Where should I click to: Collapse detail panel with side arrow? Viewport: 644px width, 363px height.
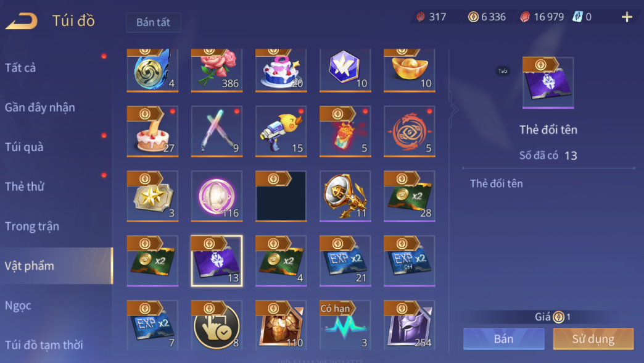click(x=453, y=109)
